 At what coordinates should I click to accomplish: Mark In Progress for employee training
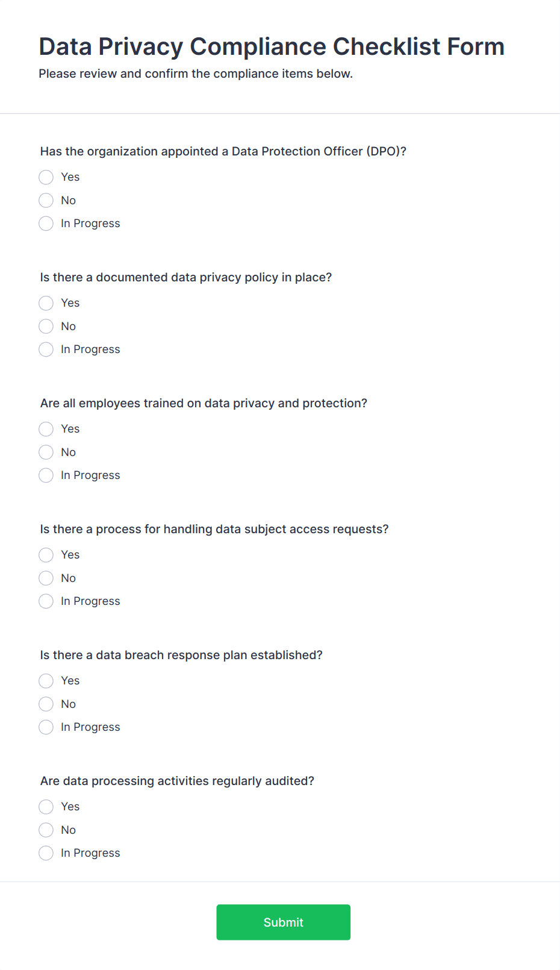(46, 475)
